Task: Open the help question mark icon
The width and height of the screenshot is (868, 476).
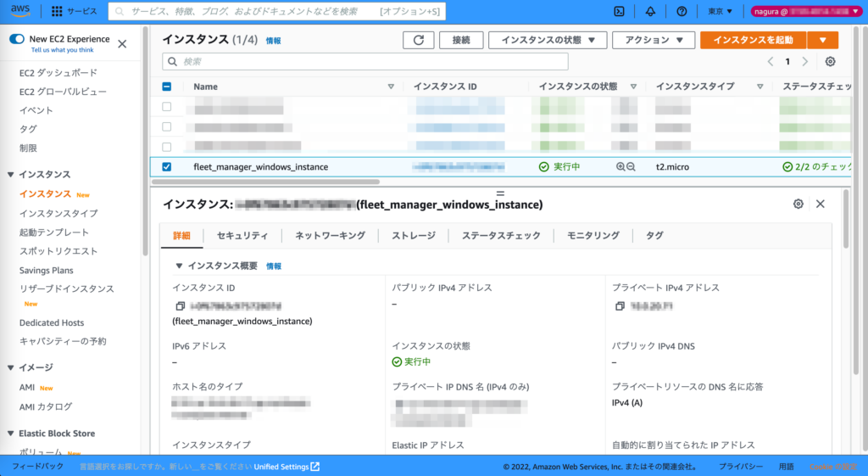Action: tap(682, 11)
